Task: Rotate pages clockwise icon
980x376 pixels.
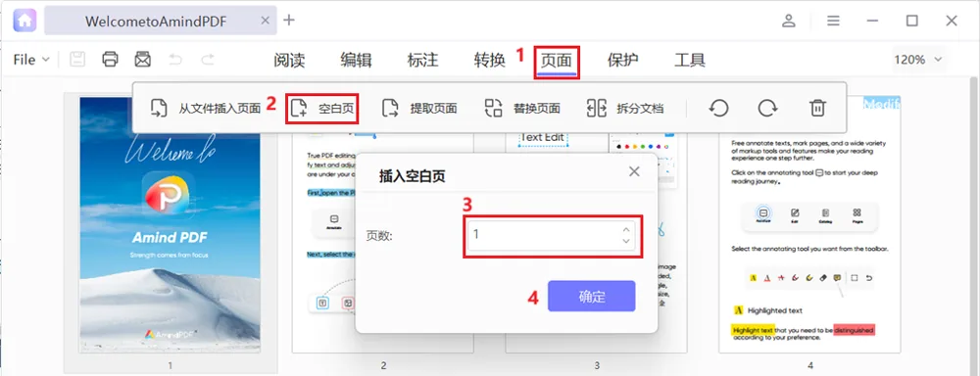Action: point(767,108)
